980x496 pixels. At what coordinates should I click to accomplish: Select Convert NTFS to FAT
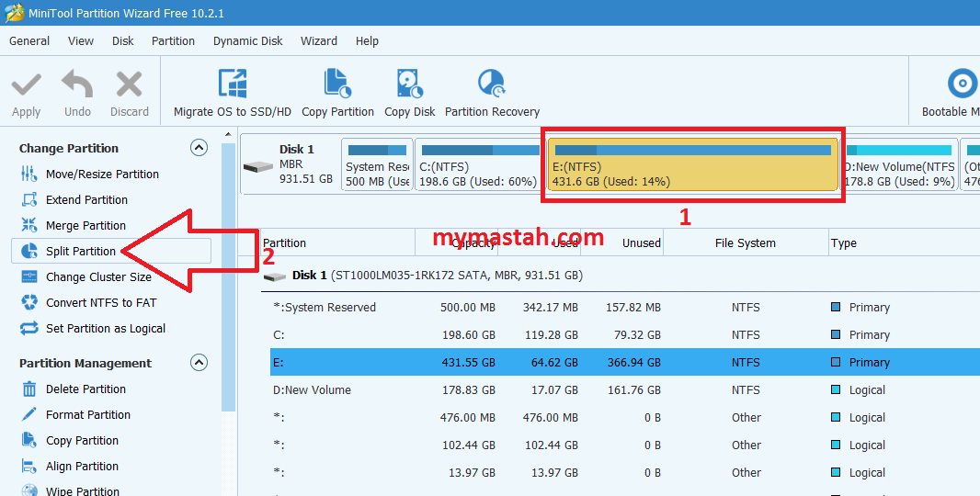point(100,303)
